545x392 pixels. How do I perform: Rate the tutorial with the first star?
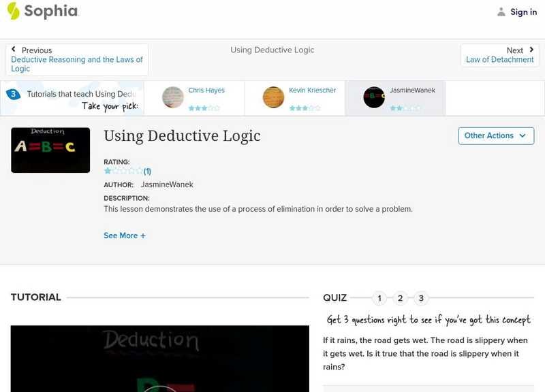coord(106,171)
